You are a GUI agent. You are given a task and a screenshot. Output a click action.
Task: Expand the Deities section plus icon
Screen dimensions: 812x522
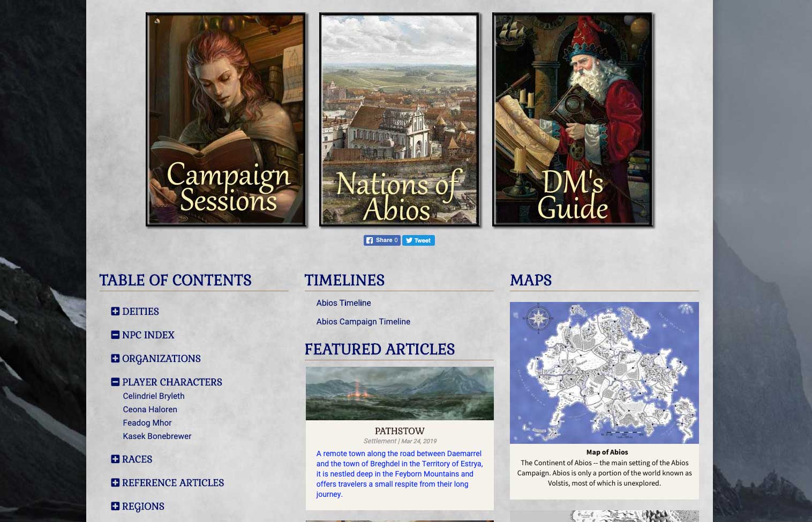click(115, 311)
